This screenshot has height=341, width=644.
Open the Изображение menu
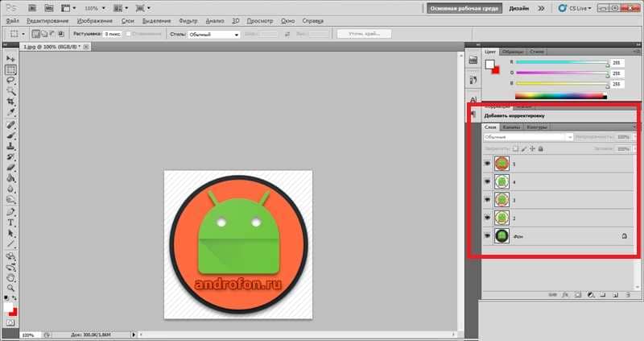(94, 21)
